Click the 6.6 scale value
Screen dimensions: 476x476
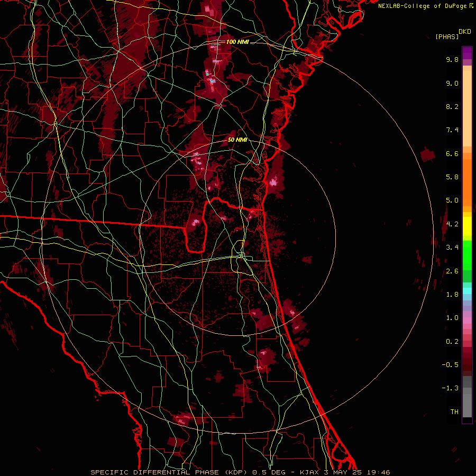coord(452,153)
